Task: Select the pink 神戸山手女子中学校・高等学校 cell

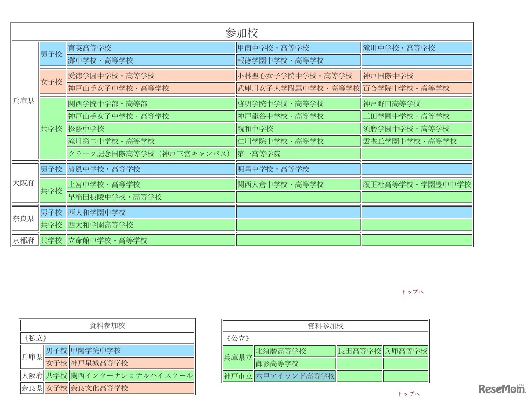Action: [x=151, y=88]
